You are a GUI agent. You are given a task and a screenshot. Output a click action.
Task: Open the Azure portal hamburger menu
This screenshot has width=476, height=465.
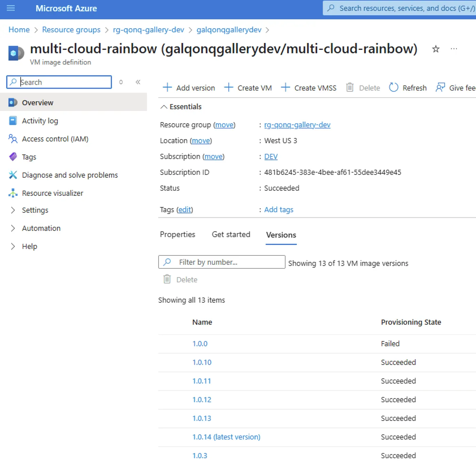point(11,8)
